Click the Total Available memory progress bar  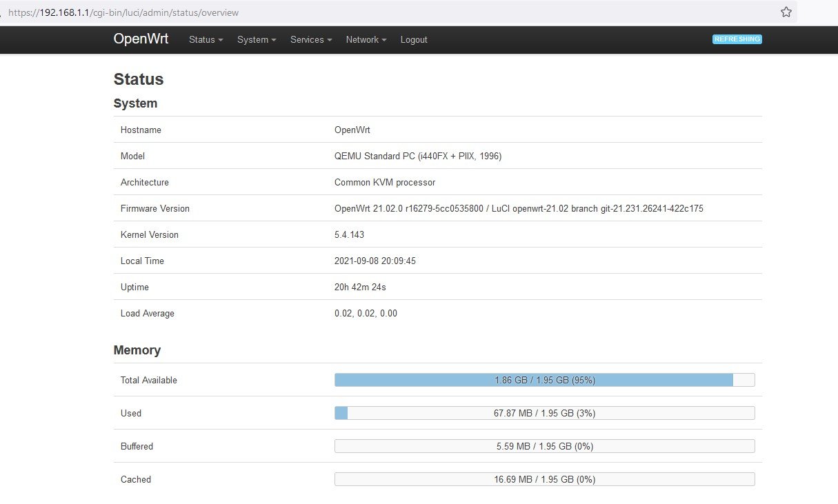click(x=544, y=380)
